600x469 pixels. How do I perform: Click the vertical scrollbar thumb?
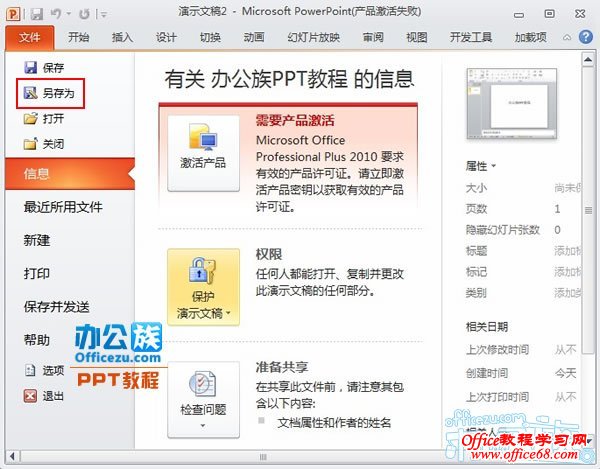588,210
